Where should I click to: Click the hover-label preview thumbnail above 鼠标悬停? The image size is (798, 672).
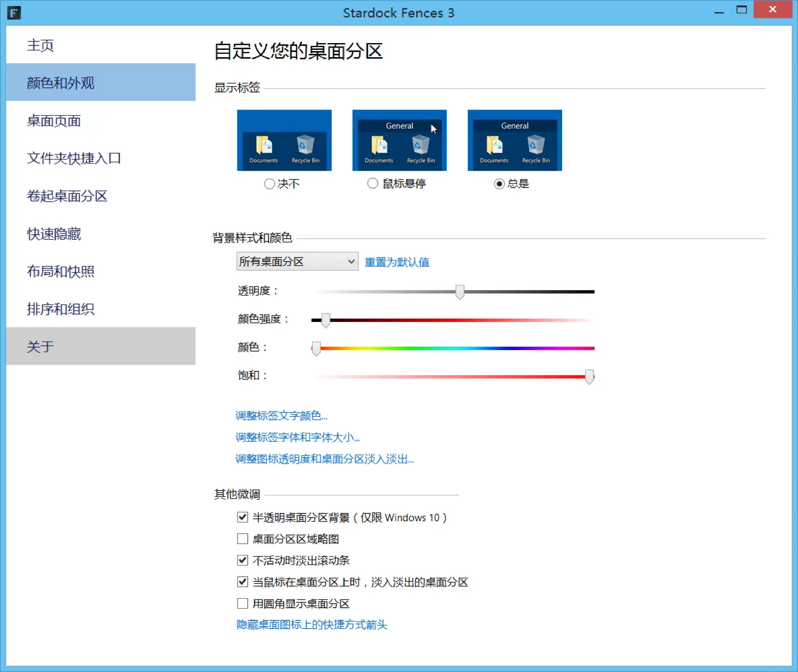tap(400, 140)
